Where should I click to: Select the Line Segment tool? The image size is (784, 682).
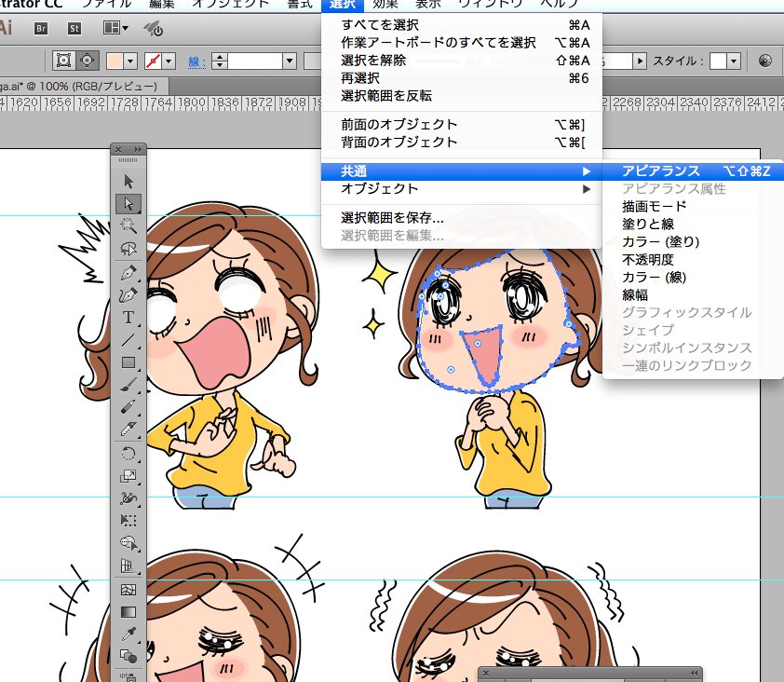128,340
